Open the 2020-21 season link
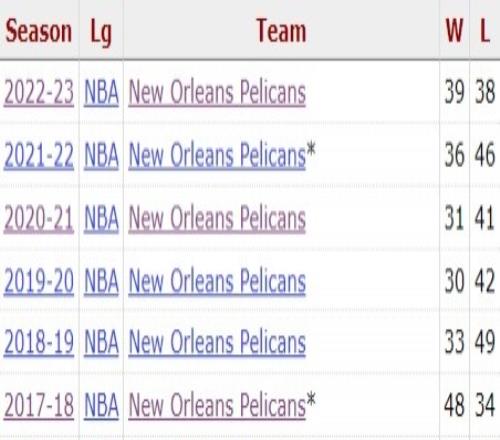Screen dimensions: 500x440 click(x=39, y=218)
